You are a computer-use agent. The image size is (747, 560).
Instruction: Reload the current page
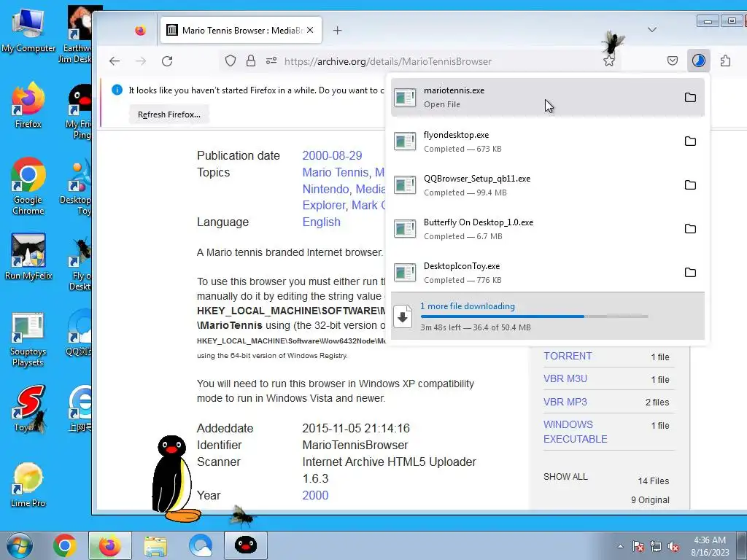coord(167,61)
